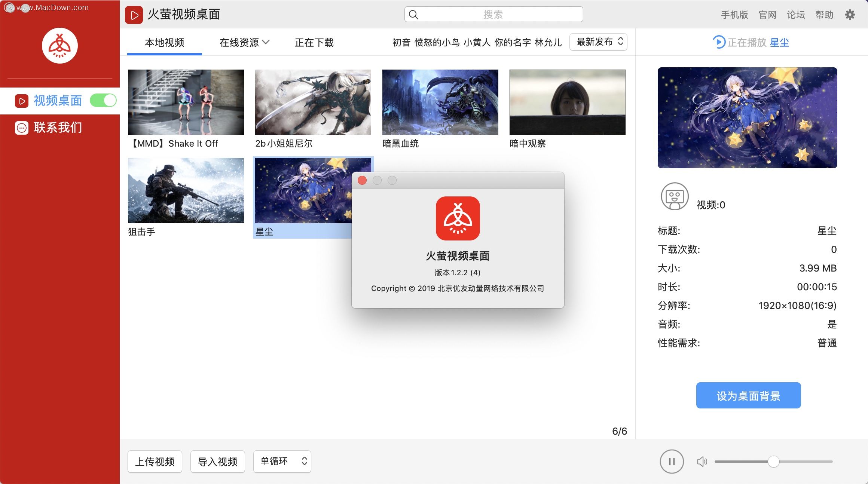Click the 设为桌面背景 button

tap(748, 395)
